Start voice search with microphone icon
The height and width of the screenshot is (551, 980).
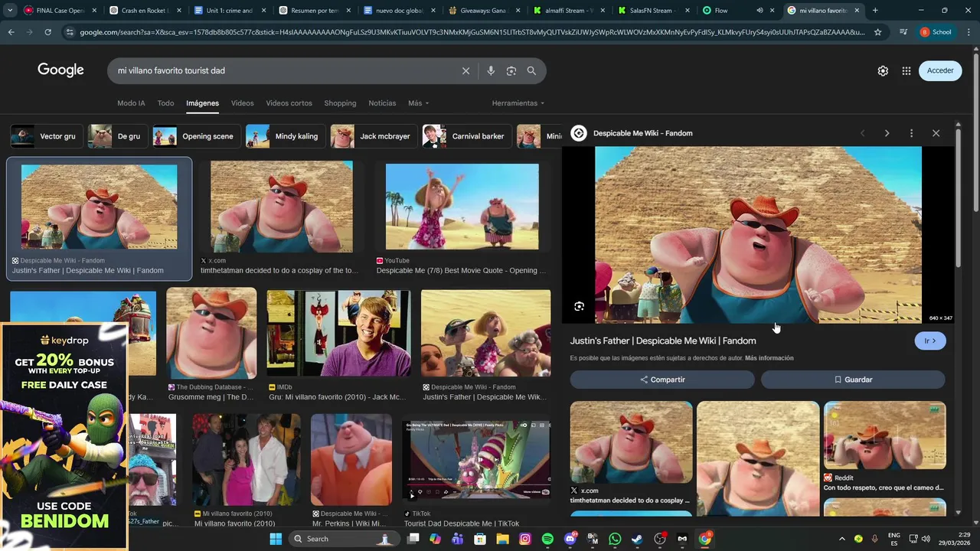491,70
